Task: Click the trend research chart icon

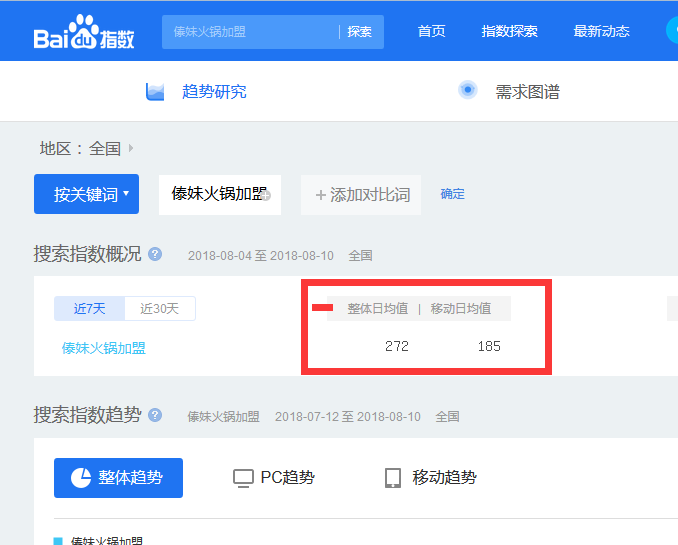Action: [155, 92]
